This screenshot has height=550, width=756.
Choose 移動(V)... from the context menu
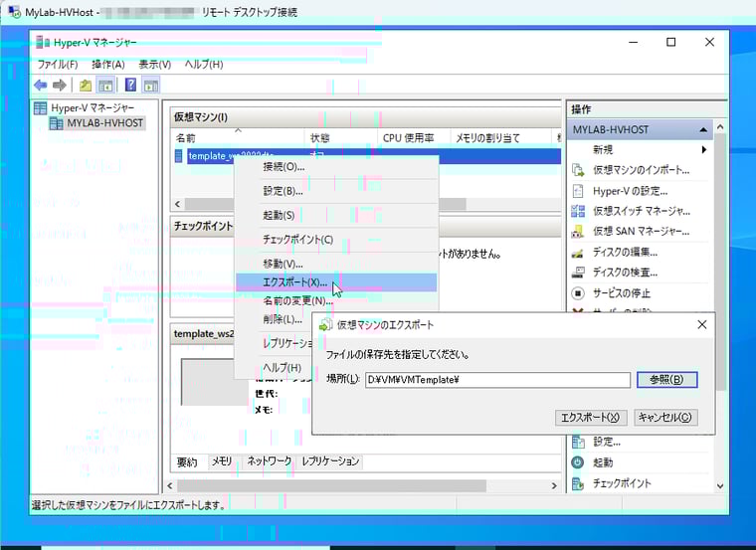coord(336,264)
